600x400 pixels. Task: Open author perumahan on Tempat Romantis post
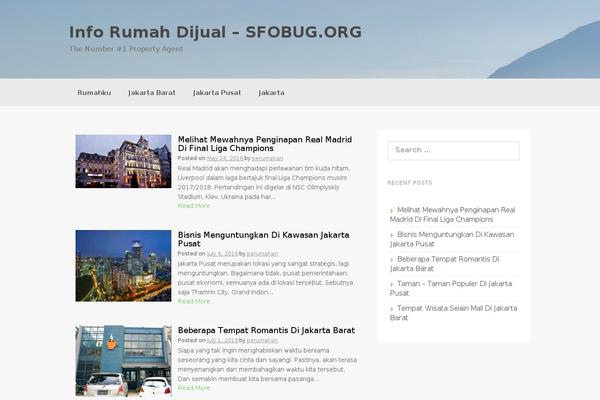[x=262, y=340]
